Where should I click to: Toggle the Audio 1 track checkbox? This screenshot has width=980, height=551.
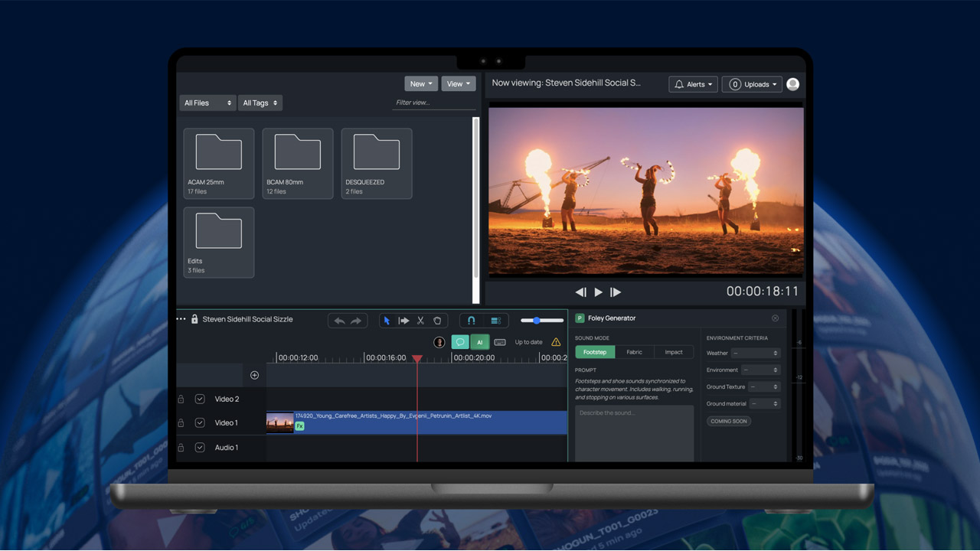click(200, 448)
